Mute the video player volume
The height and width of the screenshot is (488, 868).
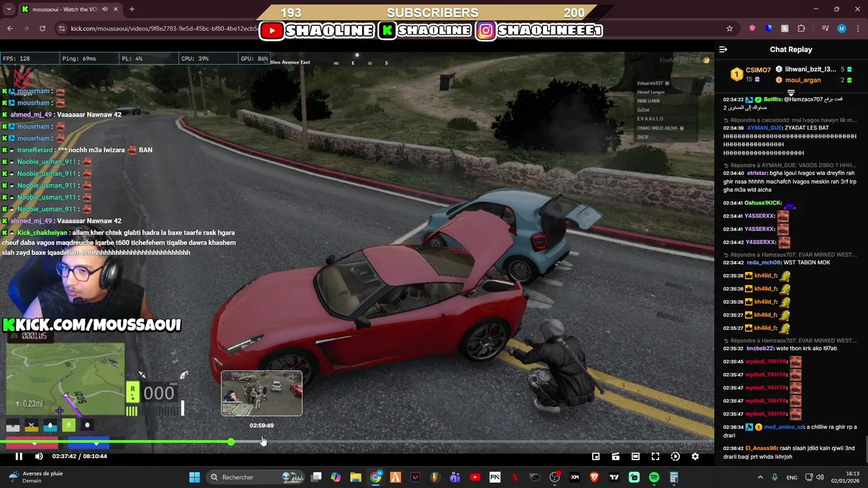[x=39, y=456]
